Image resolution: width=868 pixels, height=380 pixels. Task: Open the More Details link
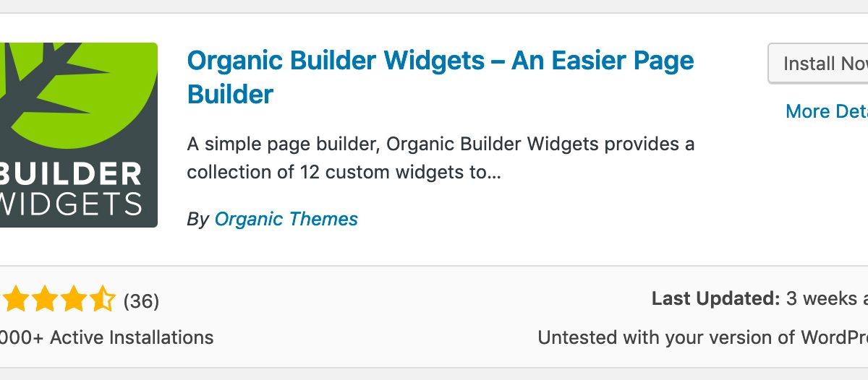tap(827, 111)
